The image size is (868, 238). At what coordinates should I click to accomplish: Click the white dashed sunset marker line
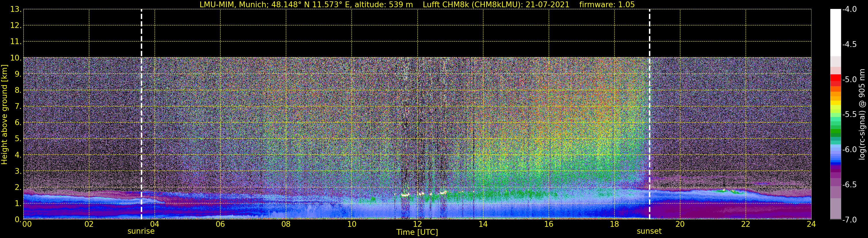[x=649, y=115]
